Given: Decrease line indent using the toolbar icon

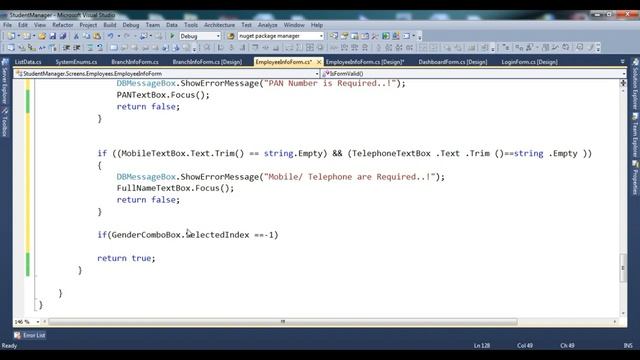Looking at the screenshot, I should (67, 48).
